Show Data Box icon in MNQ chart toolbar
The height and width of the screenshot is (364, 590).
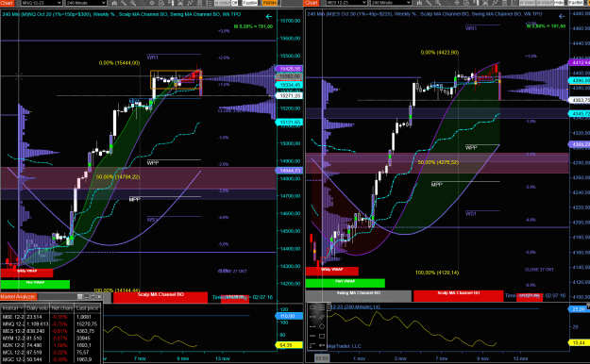coord(161,3)
